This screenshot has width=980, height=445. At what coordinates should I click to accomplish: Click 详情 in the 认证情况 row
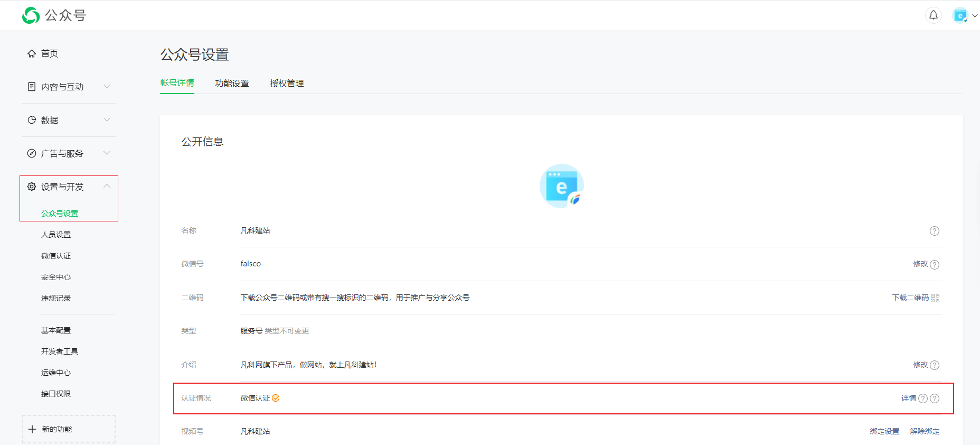click(909, 398)
